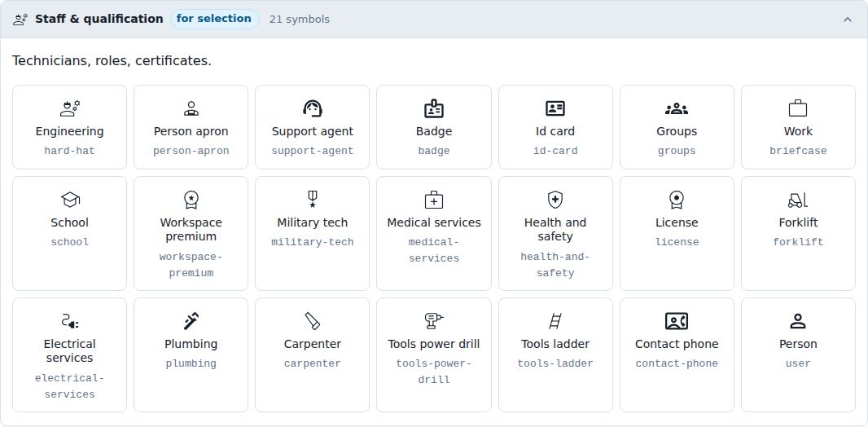Click the 'tools-power-drill' code label
Image resolution: width=868 pixels, height=427 pixels.
coord(434,372)
